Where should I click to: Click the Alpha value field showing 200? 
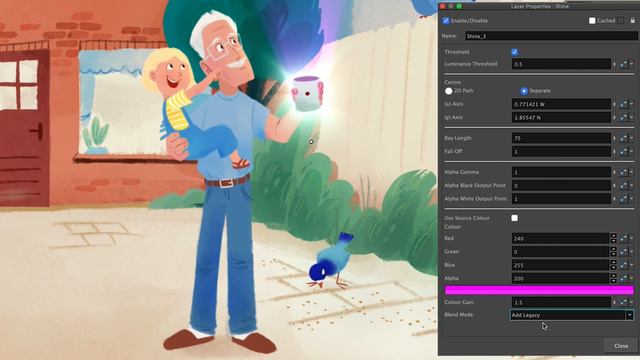561,278
